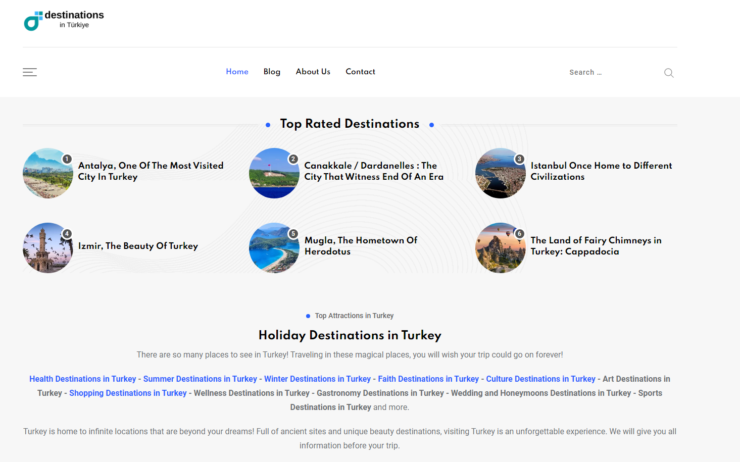Screen dimensions: 740x462
Task: Open the Mugla lagoon thumbnail
Action: point(274,248)
